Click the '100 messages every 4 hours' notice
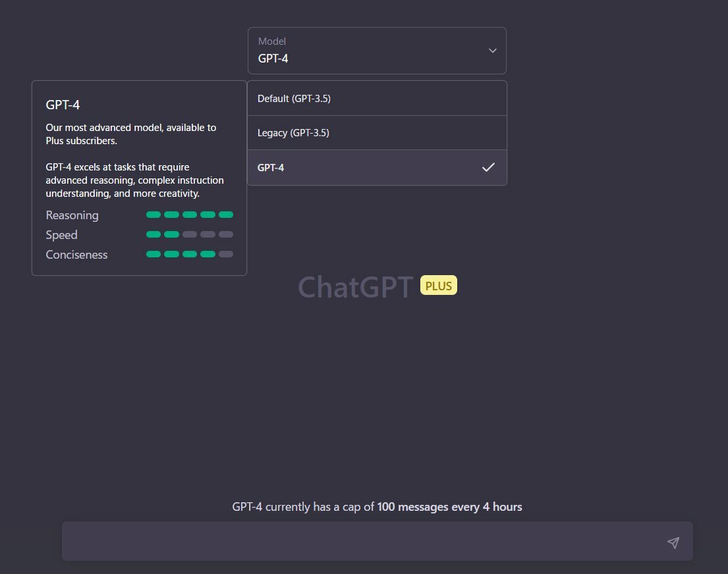Viewport: 728px width, 574px height. [x=449, y=507]
